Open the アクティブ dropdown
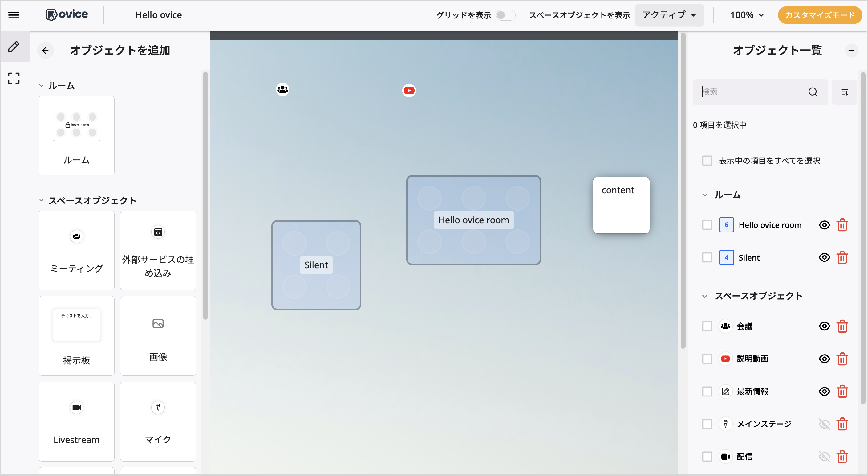Viewport: 868px width, 476px height. click(x=669, y=15)
